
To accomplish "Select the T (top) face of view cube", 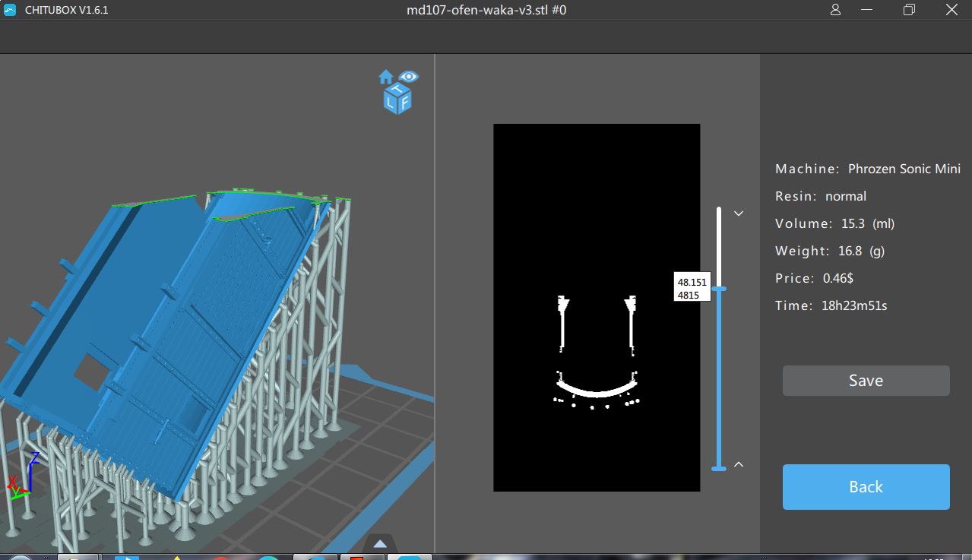I will pos(397,90).
